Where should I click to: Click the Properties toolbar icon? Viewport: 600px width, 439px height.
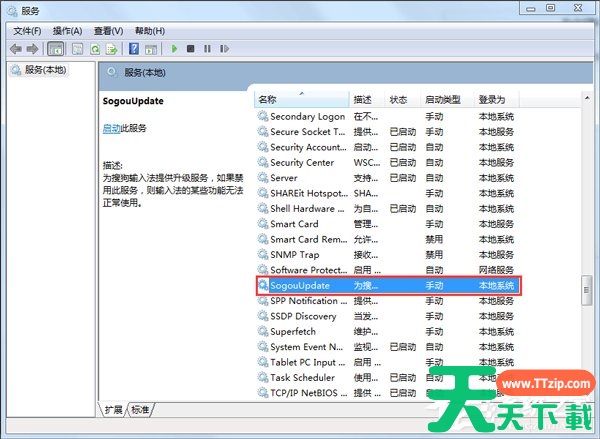(x=78, y=49)
